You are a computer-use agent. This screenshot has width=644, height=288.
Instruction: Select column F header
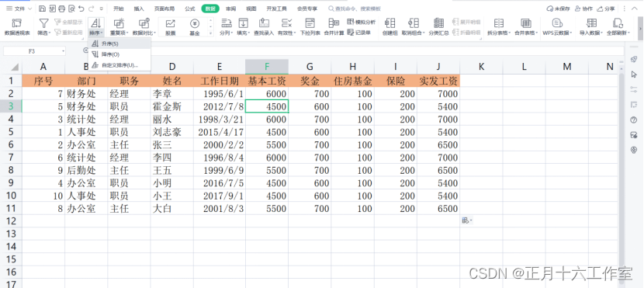(x=267, y=67)
